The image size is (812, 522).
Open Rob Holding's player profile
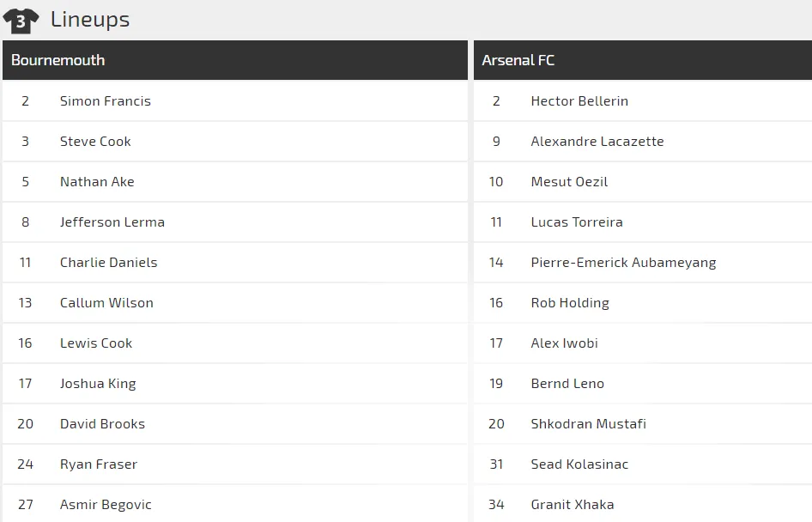click(x=570, y=302)
